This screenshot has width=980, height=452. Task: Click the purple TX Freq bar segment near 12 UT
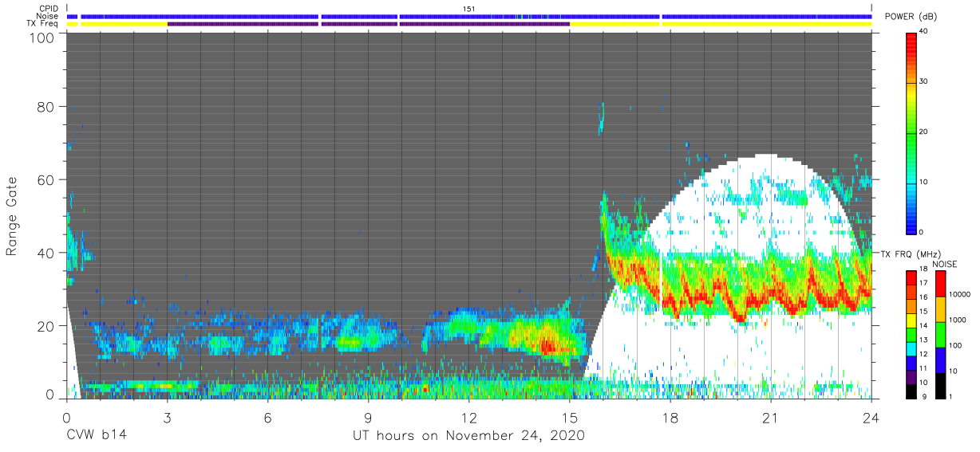[x=484, y=24]
